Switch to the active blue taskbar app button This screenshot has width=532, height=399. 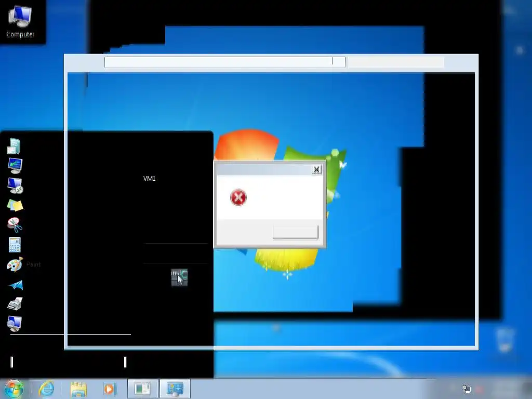click(175, 389)
